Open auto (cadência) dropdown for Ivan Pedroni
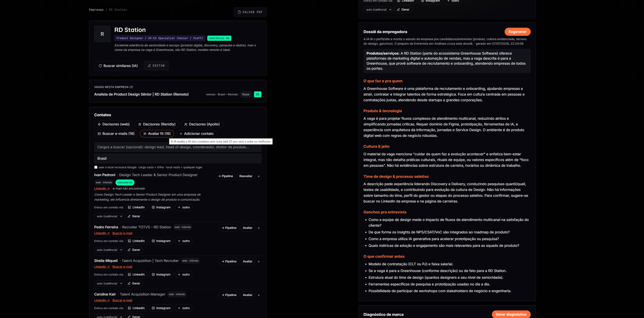Screen dimensions: 644x318 click(x=109, y=216)
